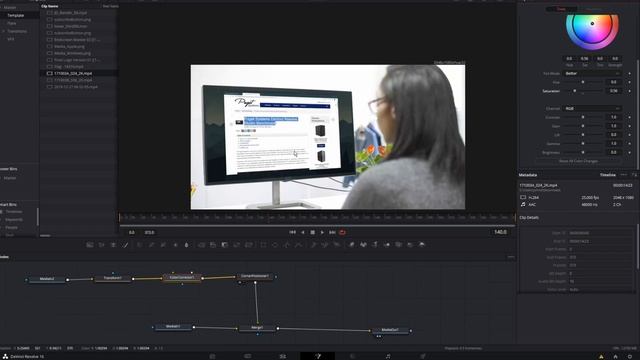Switch to the Fairlight page

(388, 356)
